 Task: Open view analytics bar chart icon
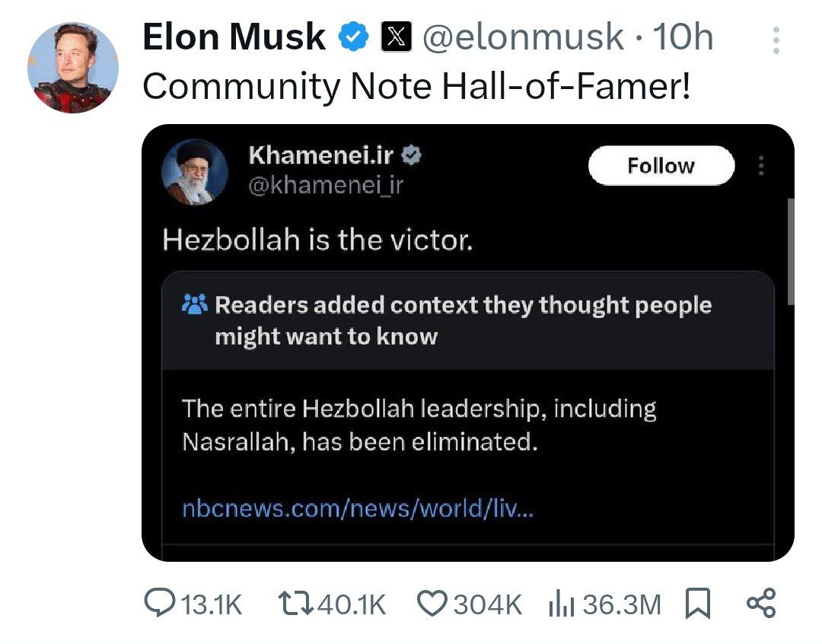tap(561, 604)
